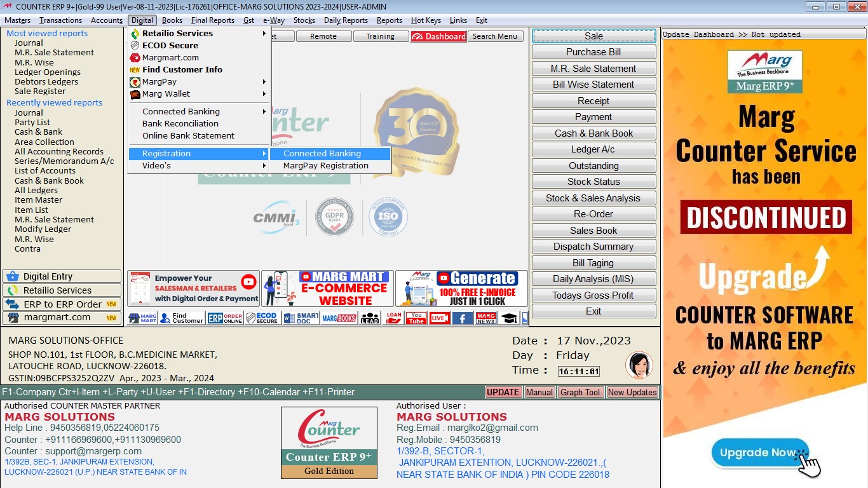The image size is (868, 488).
Task: Open Modify Ledger in recently viewed reports
Action: (x=43, y=229)
